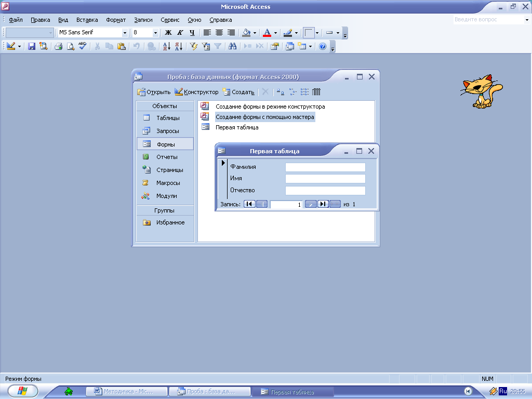Expand the View mode dropdown arrow

pyautogui.click(x=19, y=46)
